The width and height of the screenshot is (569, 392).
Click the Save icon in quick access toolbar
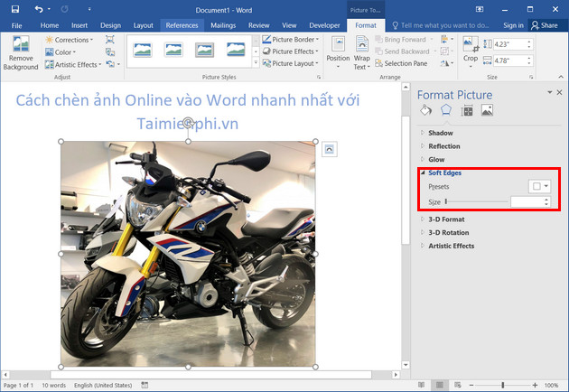[x=14, y=9]
